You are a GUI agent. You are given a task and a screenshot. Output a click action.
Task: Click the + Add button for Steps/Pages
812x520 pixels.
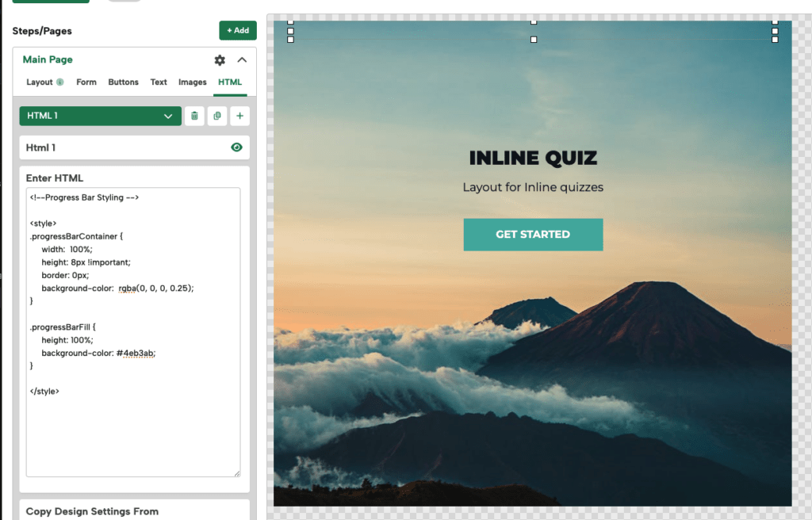[x=237, y=30]
